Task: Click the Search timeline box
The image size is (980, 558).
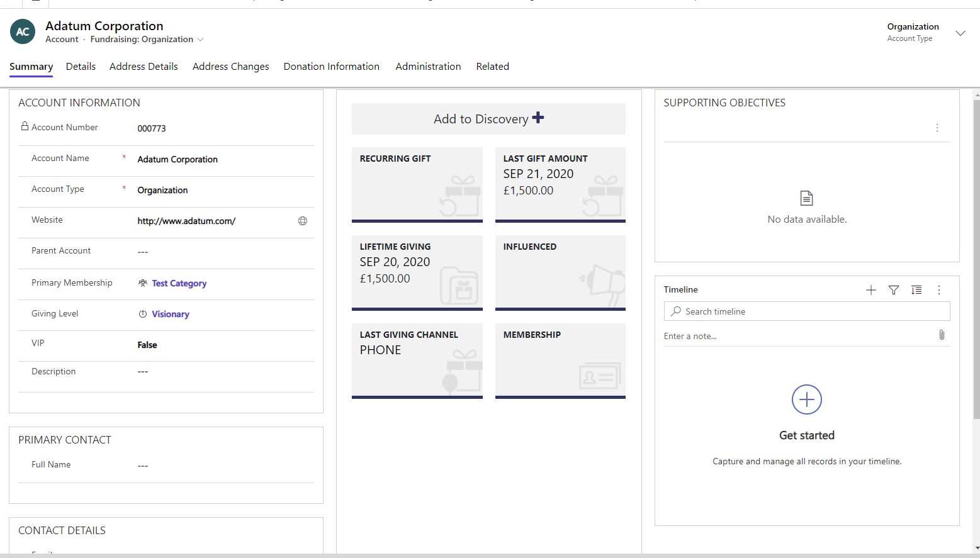Action: (x=807, y=311)
